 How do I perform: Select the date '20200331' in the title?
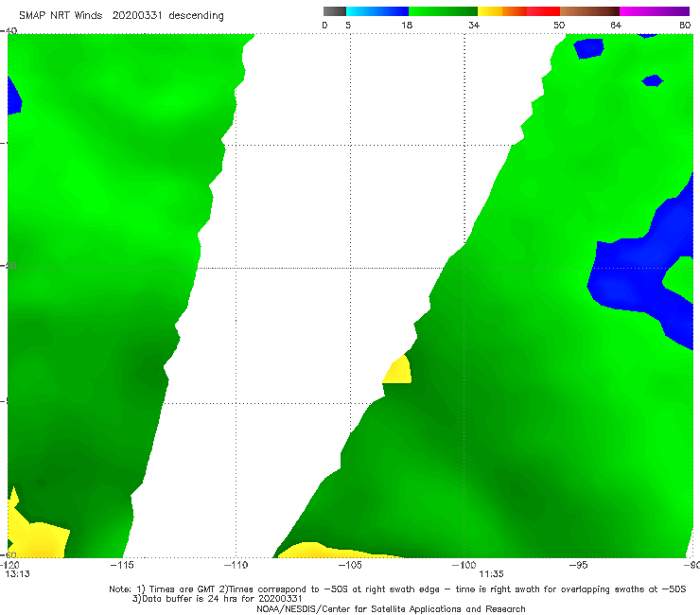[137, 16]
